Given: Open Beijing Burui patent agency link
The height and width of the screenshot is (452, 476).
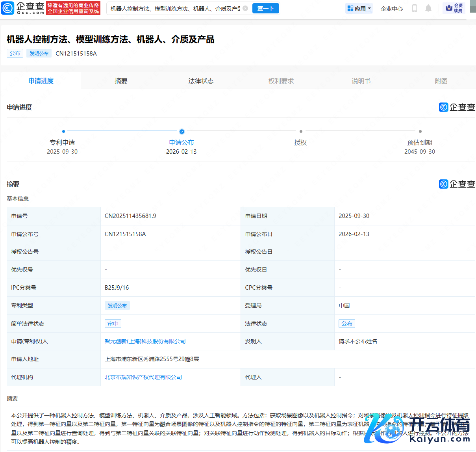Looking at the screenshot, I should (143, 377).
